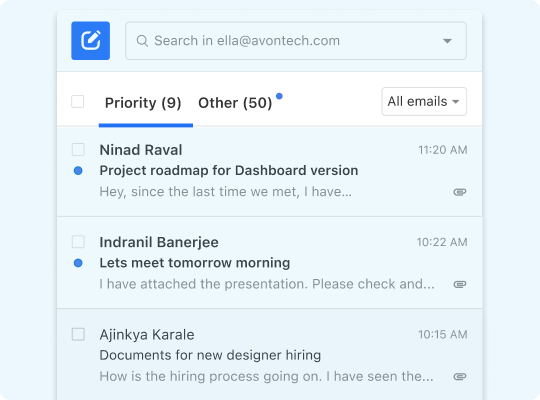Open the All emails filter dropdown
The image size is (540, 400).
click(424, 101)
